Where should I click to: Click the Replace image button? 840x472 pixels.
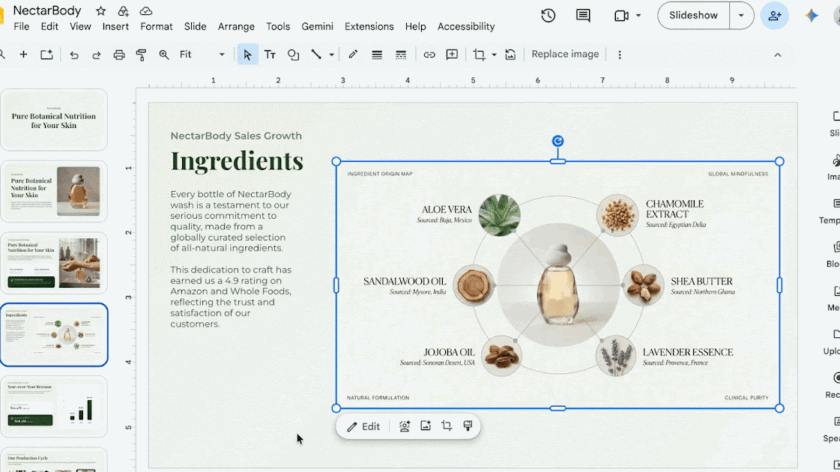click(565, 54)
